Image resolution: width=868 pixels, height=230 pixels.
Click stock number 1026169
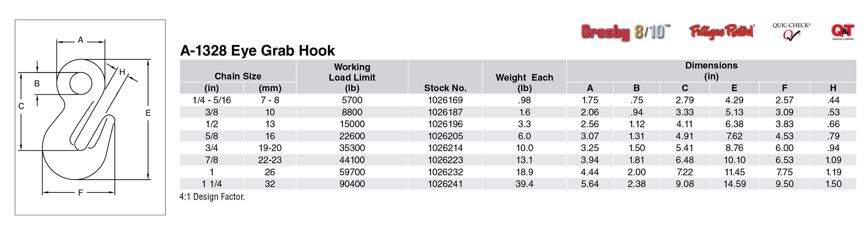(445, 100)
